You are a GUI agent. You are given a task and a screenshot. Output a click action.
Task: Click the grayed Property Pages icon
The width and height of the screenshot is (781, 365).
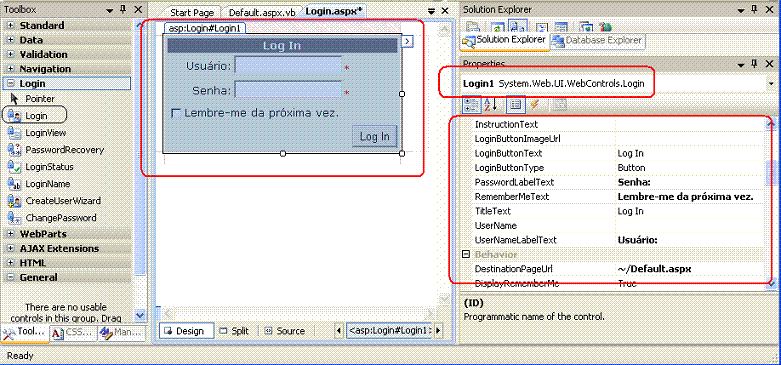pos(560,105)
